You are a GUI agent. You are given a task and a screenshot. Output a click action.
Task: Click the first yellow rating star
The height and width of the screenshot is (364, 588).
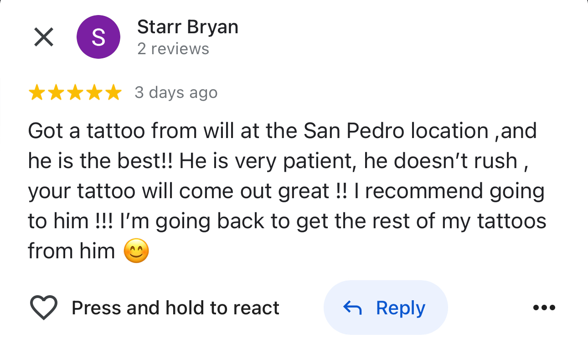click(36, 93)
